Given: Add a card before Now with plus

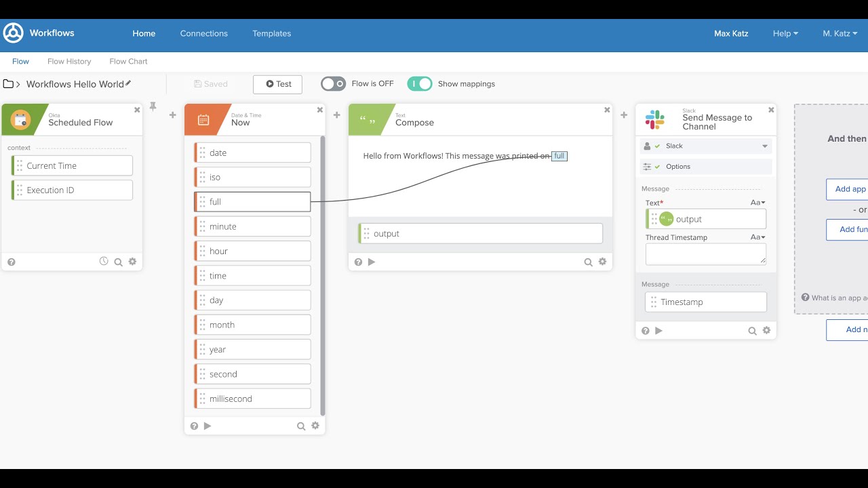Looking at the screenshot, I should tap(173, 115).
